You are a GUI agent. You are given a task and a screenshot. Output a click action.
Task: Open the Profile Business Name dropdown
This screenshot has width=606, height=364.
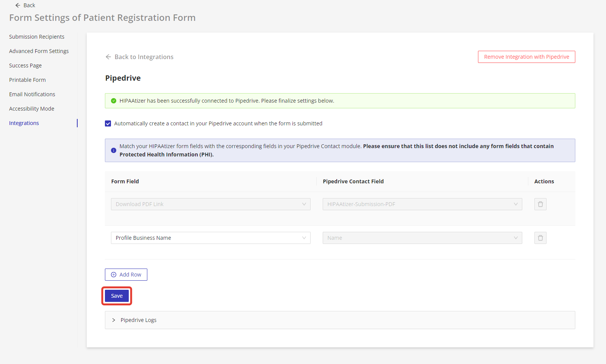210,238
